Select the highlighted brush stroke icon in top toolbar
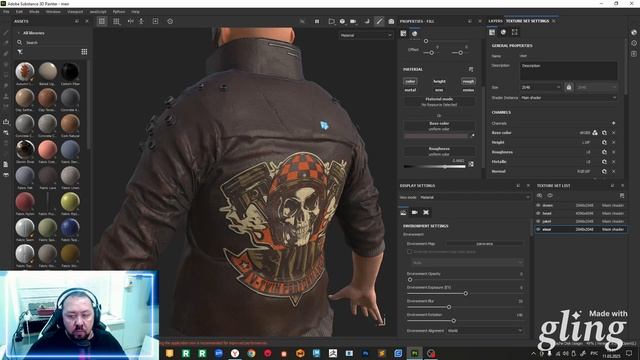Image resolution: width=640 pixels, height=360 pixels. point(380,21)
